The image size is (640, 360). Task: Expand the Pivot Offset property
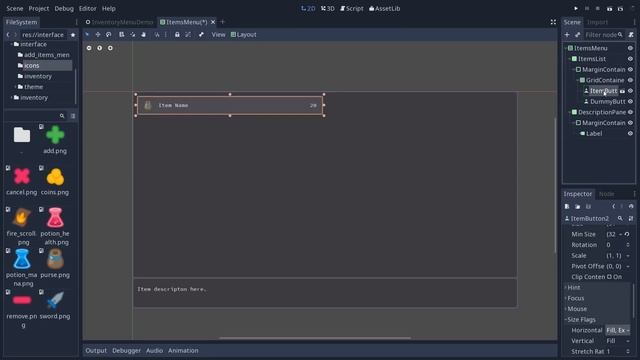point(628,267)
